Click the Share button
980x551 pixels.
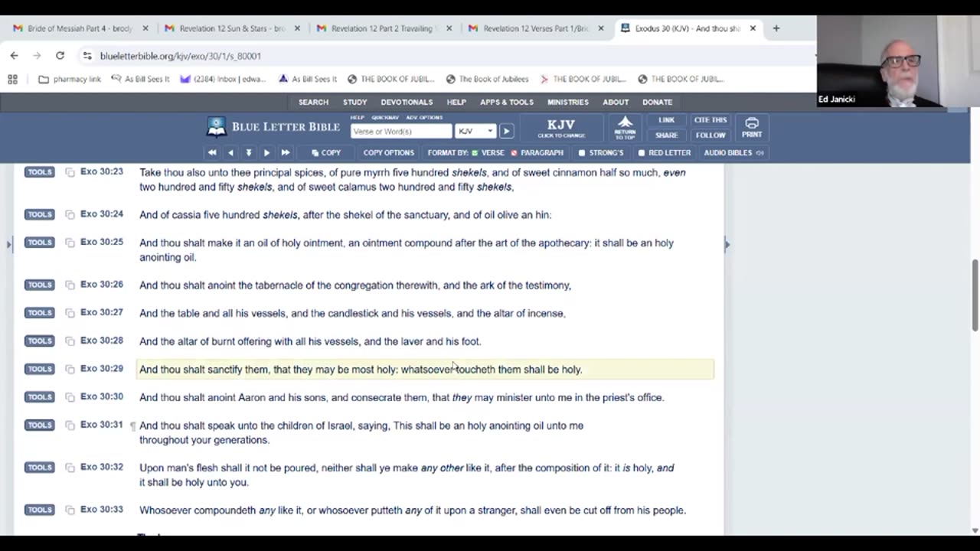666,135
